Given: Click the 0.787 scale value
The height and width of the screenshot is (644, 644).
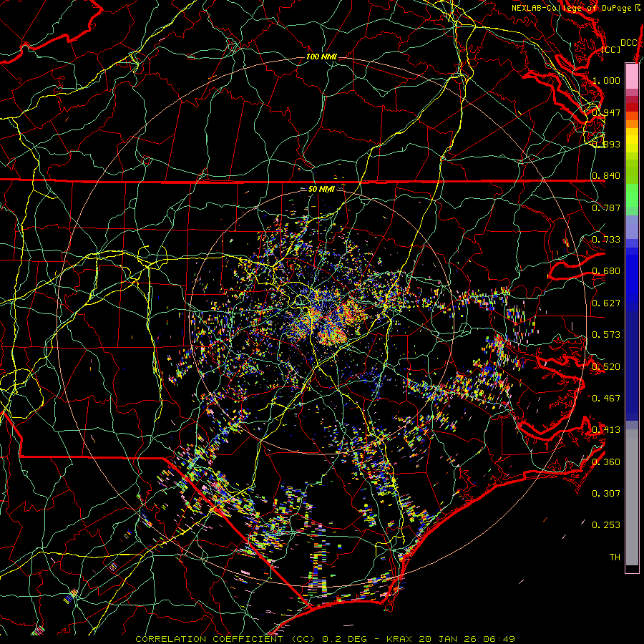Looking at the screenshot, I should pos(606,208).
